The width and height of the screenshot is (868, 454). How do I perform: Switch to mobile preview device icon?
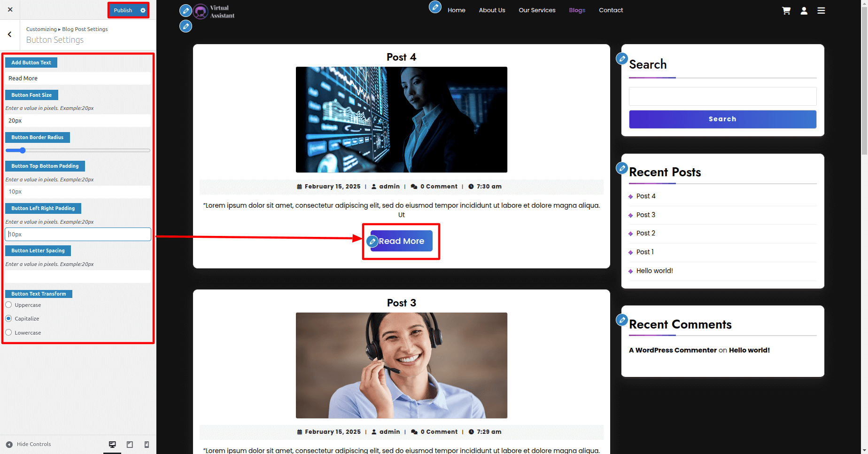pos(147,445)
